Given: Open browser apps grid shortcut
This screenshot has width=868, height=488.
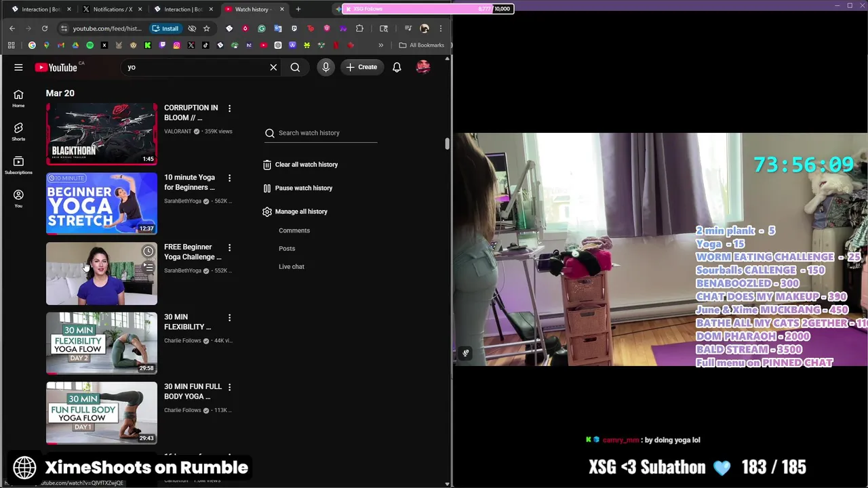Looking at the screenshot, I should 11,45.
